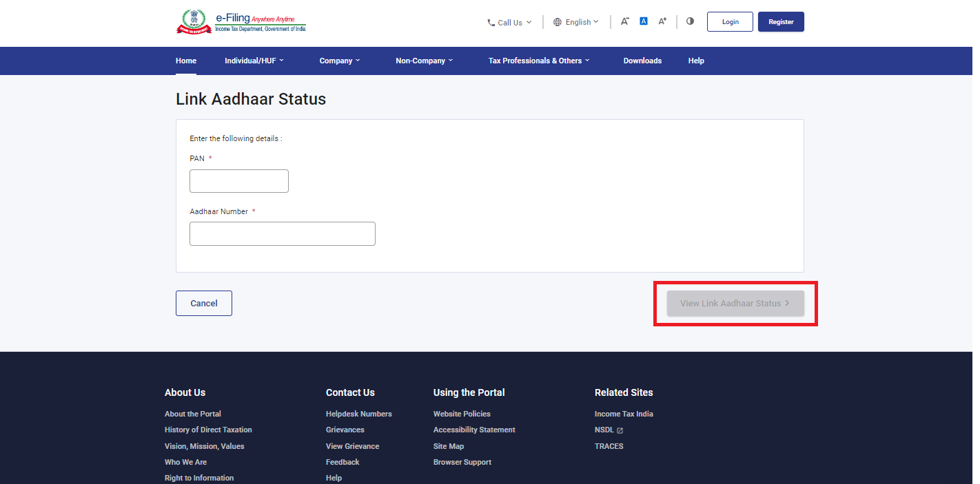Expand Individual/HUF menu
980x484 pixels.
pos(254,61)
